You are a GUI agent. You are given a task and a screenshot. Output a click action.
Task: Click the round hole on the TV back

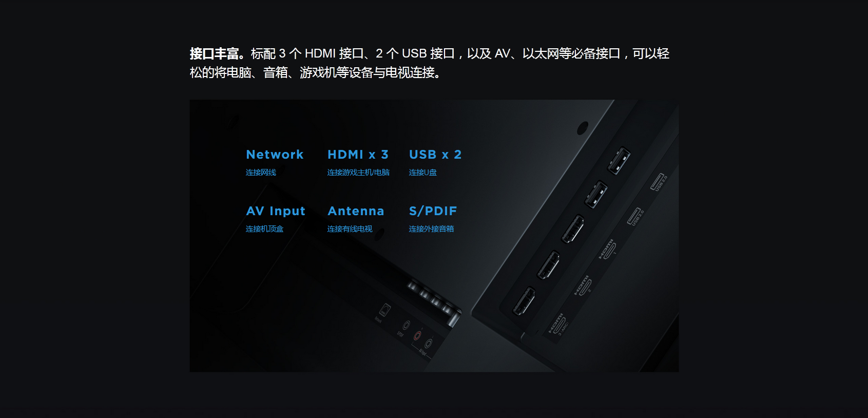pyautogui.click(x=583, y=128)
